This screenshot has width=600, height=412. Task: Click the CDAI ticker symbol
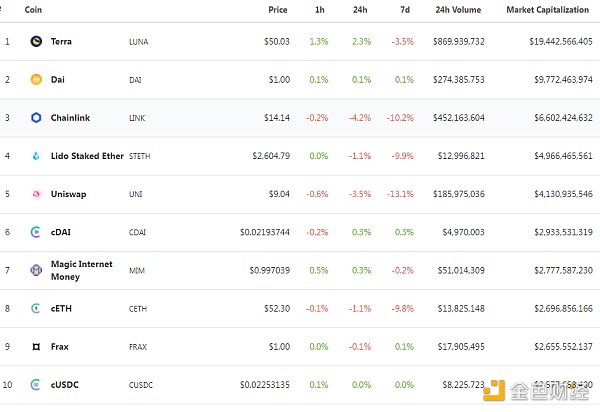(137, 232)
